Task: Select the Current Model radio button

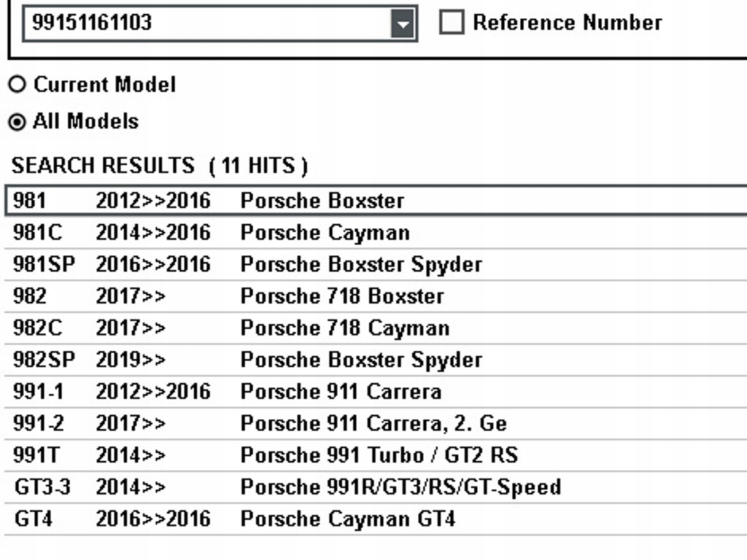Action: click(x=17, y=85)
